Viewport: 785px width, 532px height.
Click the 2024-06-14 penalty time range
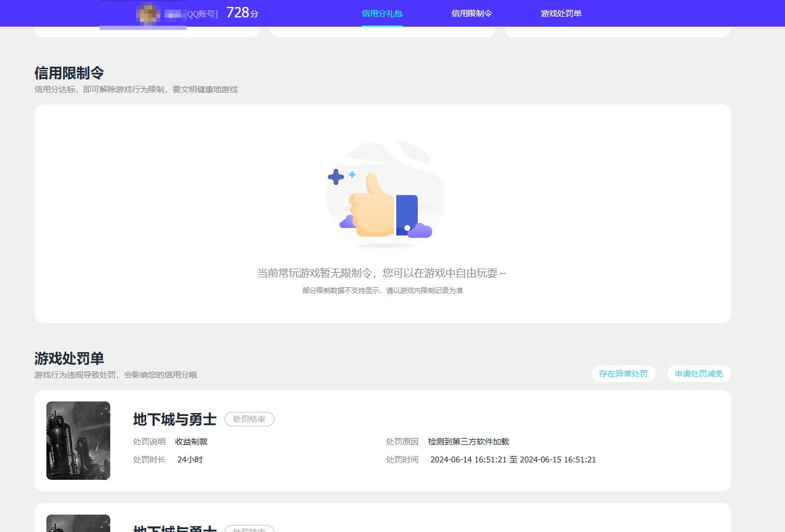513,459
